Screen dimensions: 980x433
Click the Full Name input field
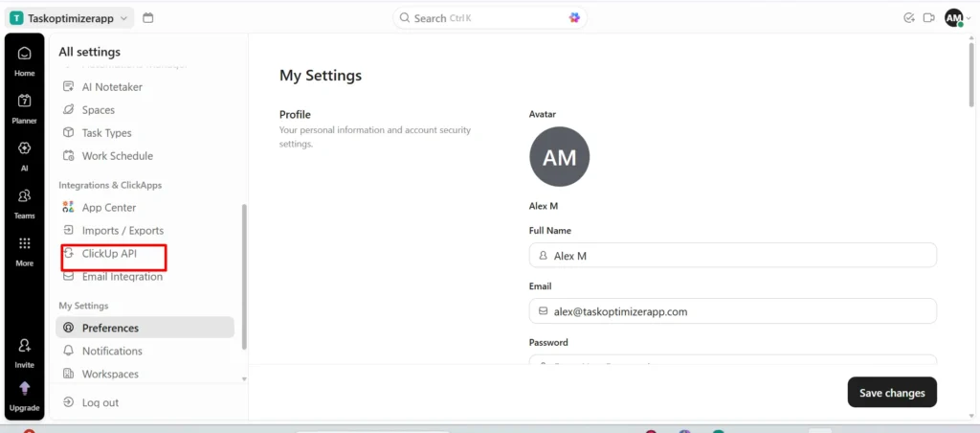pyautogui.click(x=732, y=255)
